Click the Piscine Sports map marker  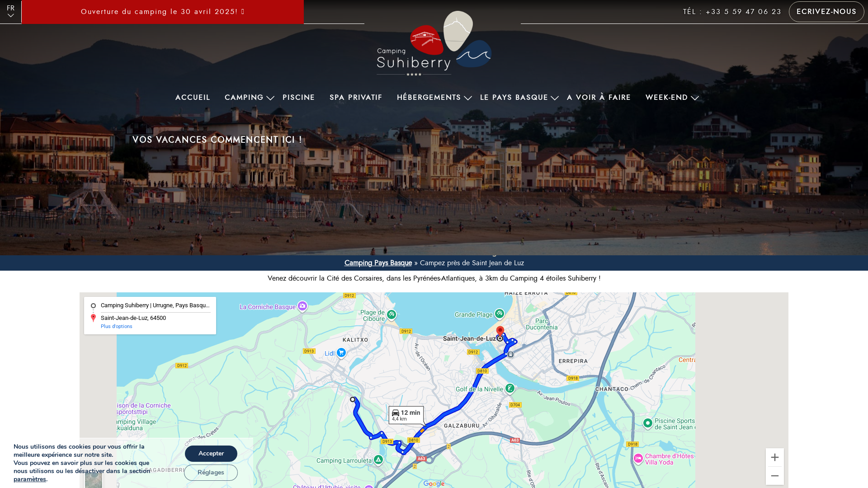pyautogui.click(x=647, y=423)
